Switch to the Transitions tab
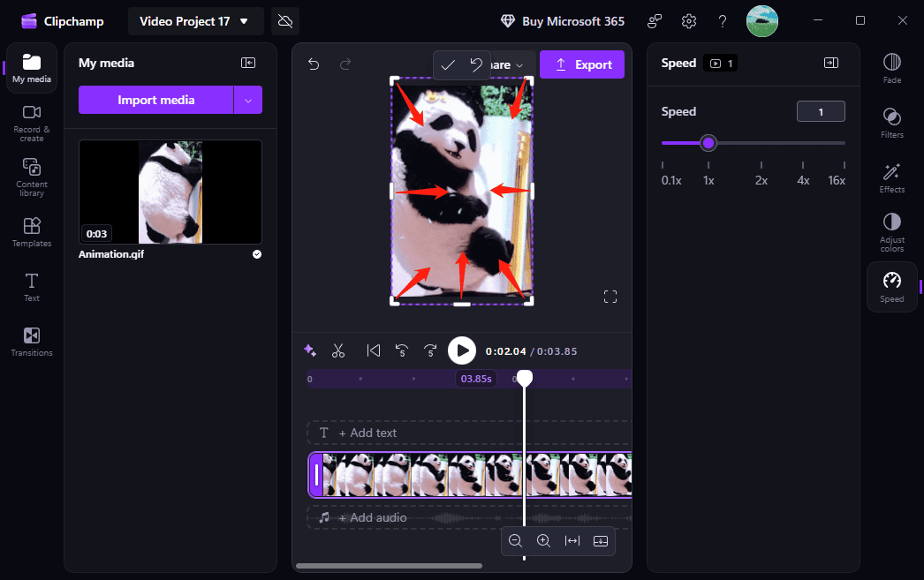924x580 pixels. coord(31,343)
